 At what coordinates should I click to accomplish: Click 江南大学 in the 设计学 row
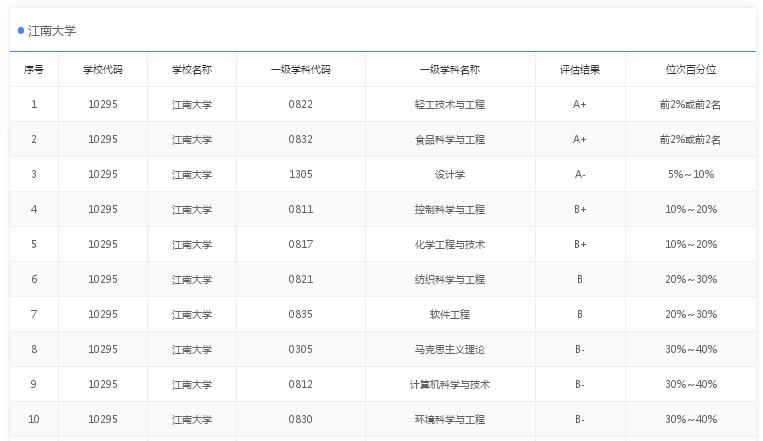pos(192,175)
